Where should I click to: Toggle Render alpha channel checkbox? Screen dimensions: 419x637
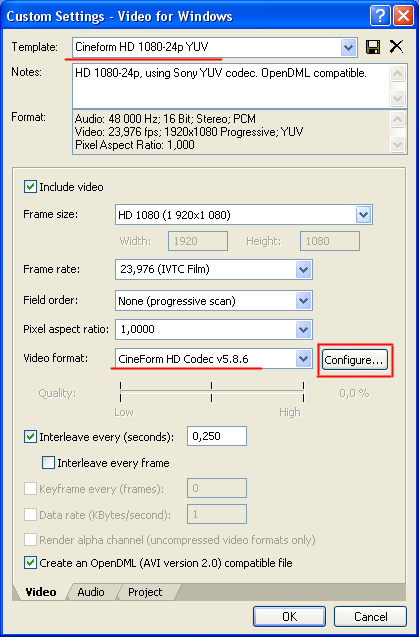tap(30, 540)
